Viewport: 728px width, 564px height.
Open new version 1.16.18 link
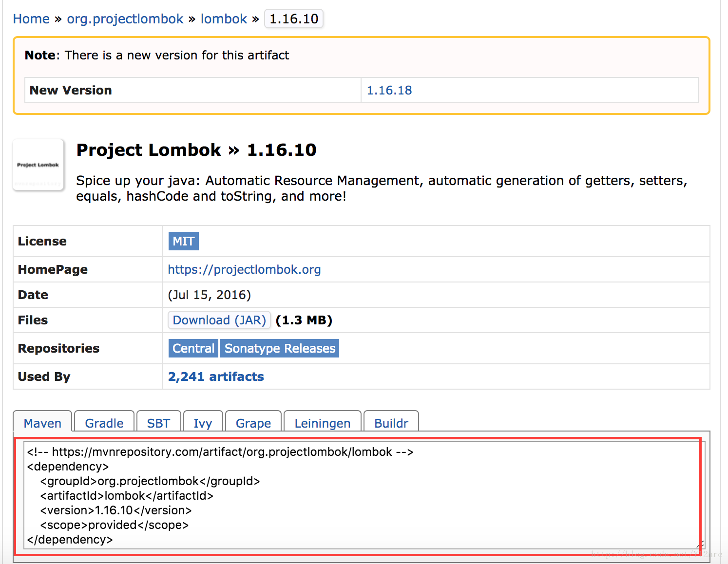point(389,90)
